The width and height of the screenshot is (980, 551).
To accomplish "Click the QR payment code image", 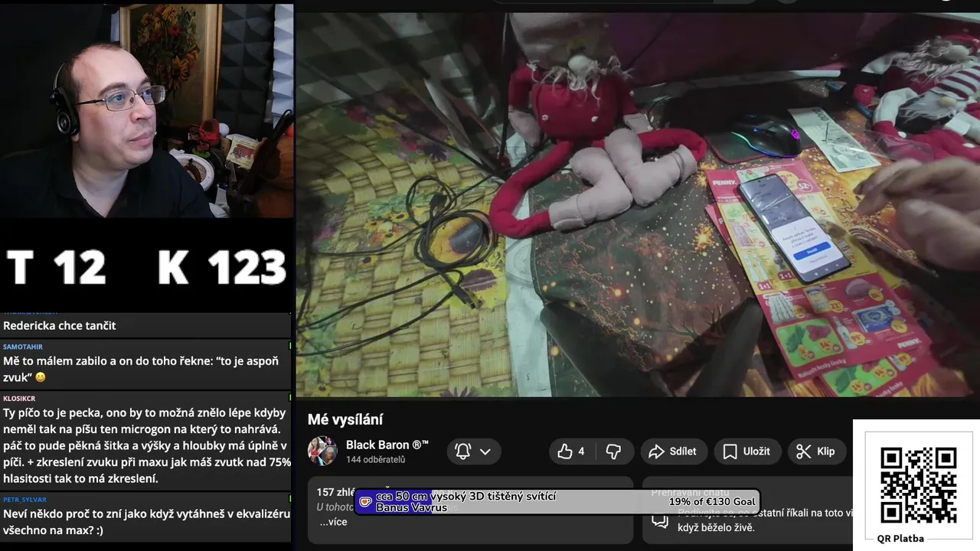I will click(917, 485).
